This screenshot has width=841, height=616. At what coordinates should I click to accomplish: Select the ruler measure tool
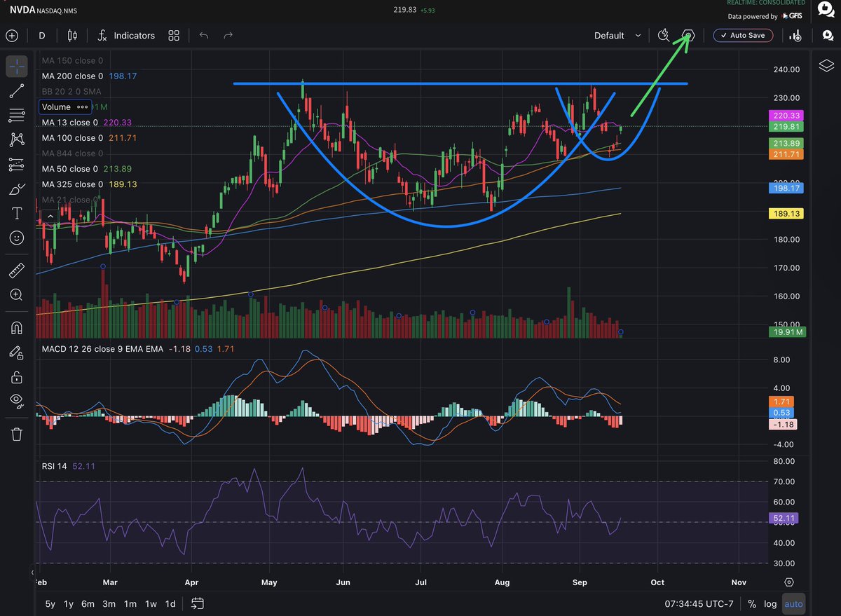coord(17,270)
